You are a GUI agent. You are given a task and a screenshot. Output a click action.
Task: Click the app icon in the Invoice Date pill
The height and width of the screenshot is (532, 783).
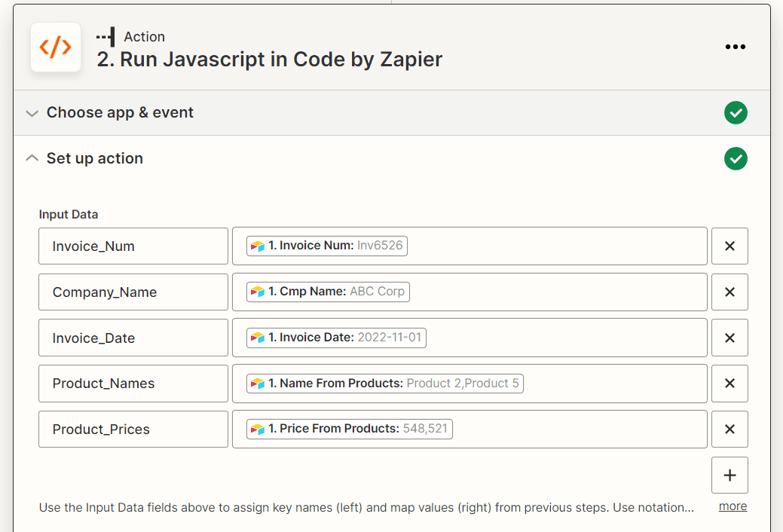point(256,338)
